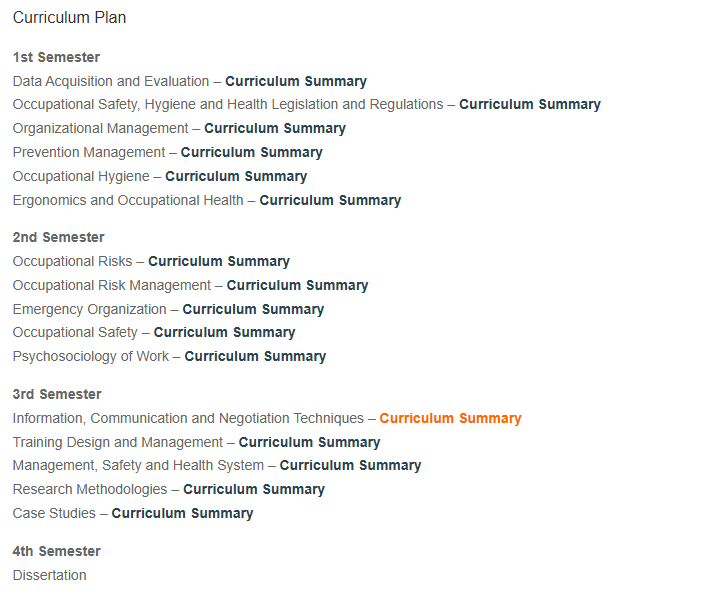Open Curriculum Summary for Data Acquisition and Evaluation

296,81
